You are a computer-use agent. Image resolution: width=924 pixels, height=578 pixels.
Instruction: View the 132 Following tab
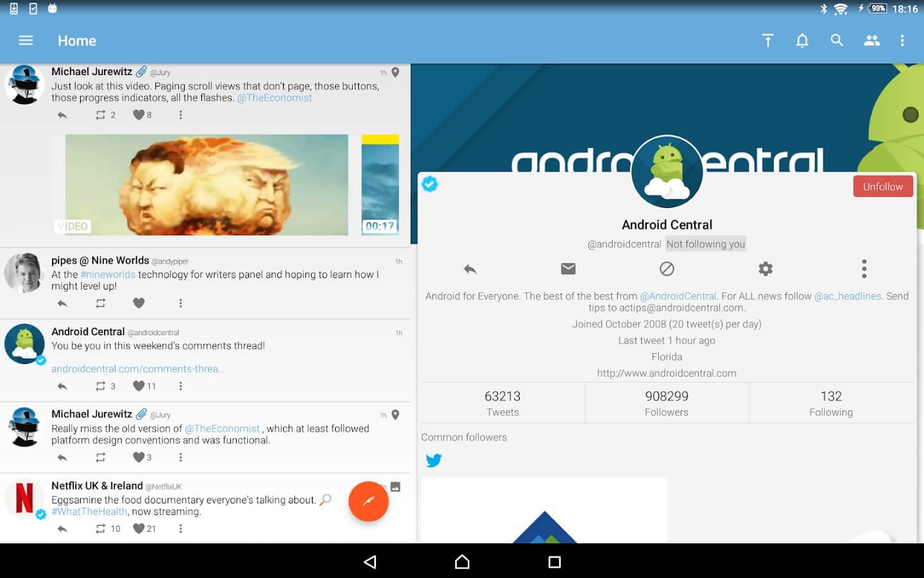(x=831, y=403)
